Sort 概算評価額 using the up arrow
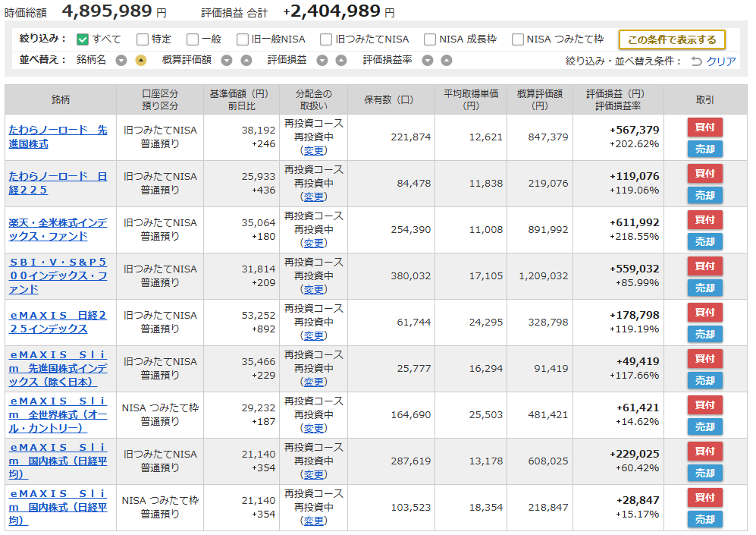Viewport: 756px width, 535px height. pyautogui.click(x=246, y=60)
